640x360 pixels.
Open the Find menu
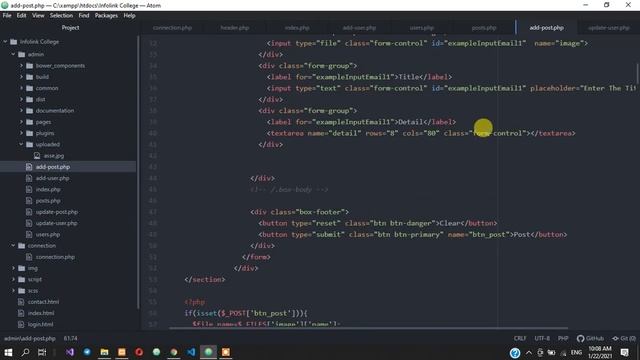84,16
